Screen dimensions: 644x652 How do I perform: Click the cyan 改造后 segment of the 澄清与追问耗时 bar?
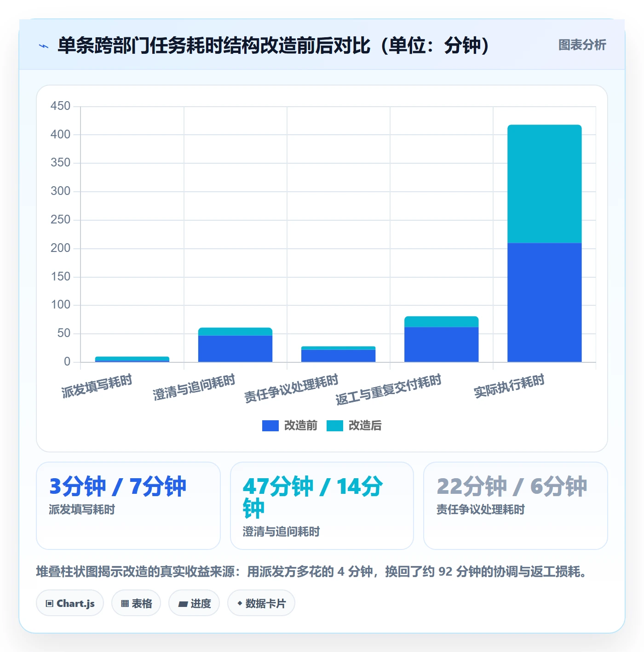tap(235, 332)
